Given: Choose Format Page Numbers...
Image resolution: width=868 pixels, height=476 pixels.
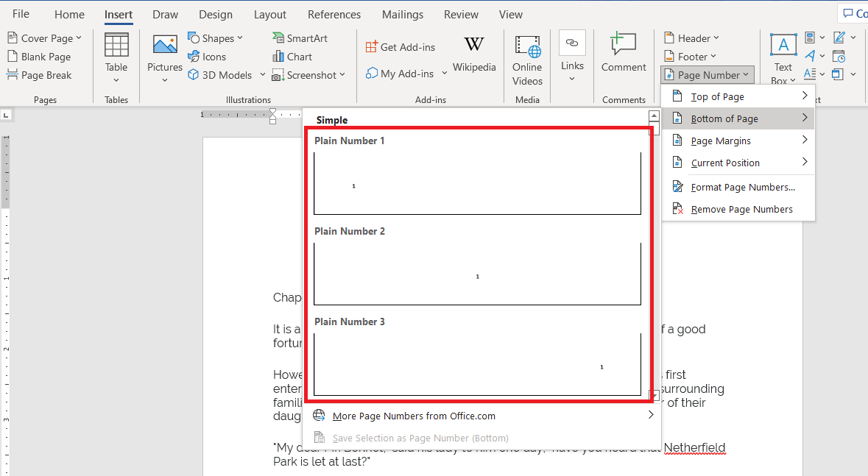Looking at the screenshot, I should pyautogui.click(x=738, y=187).
